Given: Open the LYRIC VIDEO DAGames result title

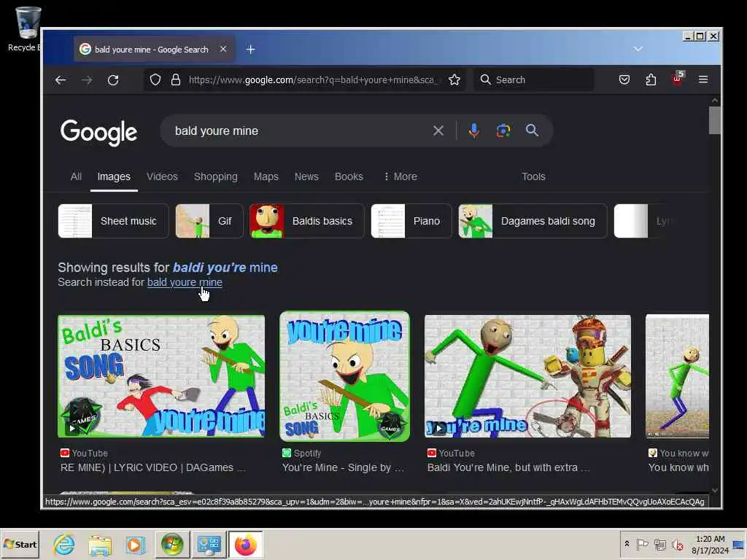Looking at the screenshot, I should (152, 467).
